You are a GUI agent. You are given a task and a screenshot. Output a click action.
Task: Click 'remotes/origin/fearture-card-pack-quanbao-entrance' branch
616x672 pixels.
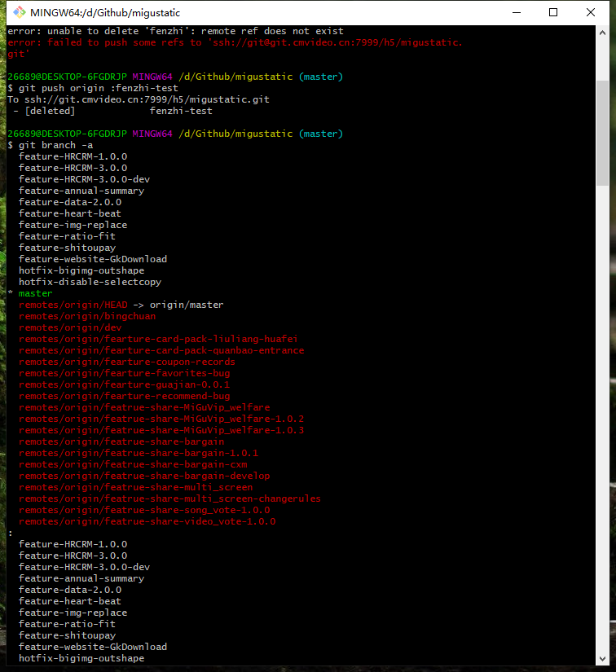click(161, 350)
